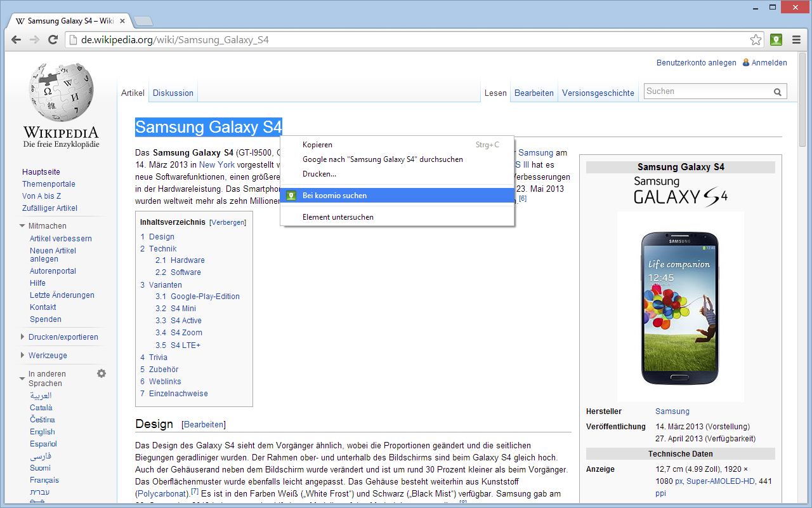812x508 pixels.
Task: Go to the 2.1 Hardware contents entry
Action: [180, 260]
